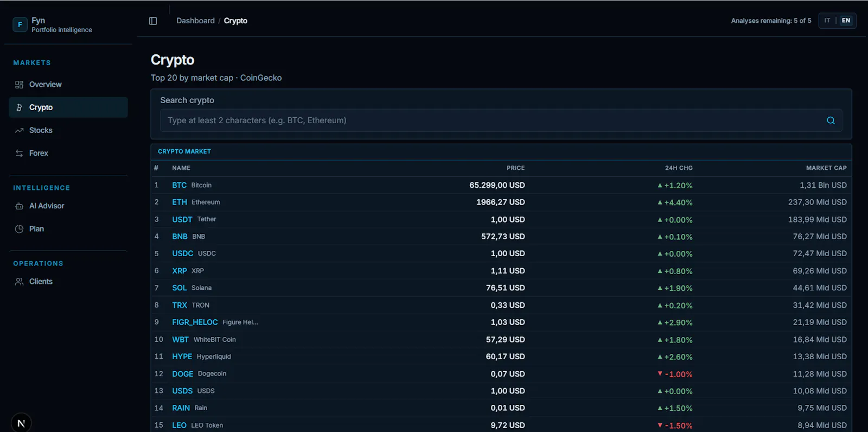Open the Overview menu item
Viewport: 868px width, 432px height.
pyautogui.click(x=68, y=85)
